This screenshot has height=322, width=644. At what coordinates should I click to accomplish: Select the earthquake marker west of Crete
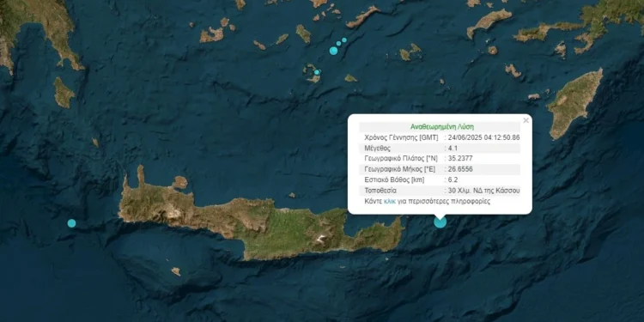pyautogui.click(x=71, y=223)
